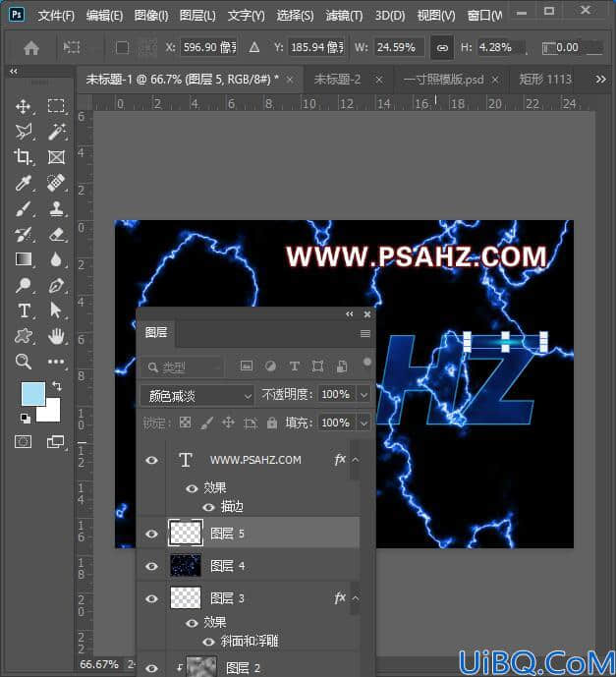Hide the bevel and emboss (斜面和浮雕) effect
The width and height of the screenshot is (616, 677).
point(208,642)
